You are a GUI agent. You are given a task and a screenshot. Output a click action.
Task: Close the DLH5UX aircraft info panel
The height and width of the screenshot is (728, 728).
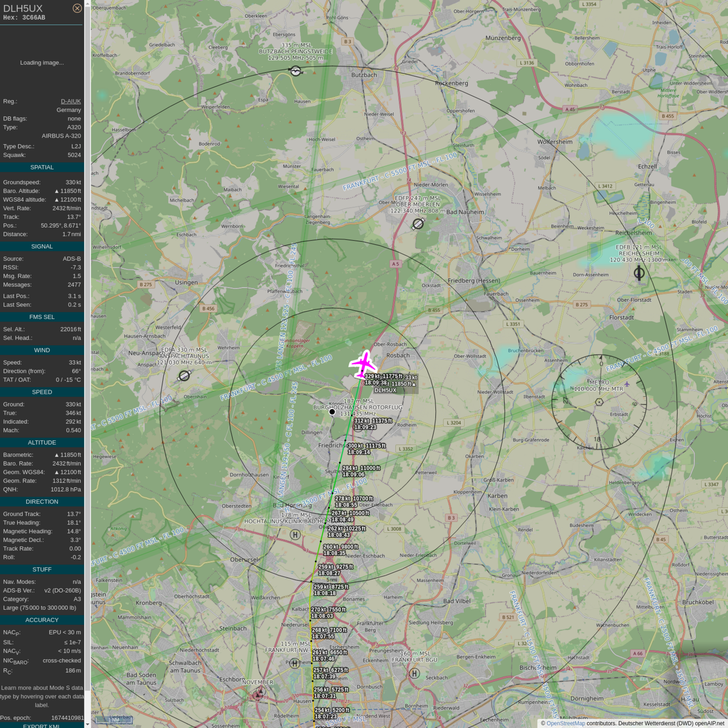tap(77, 8)
